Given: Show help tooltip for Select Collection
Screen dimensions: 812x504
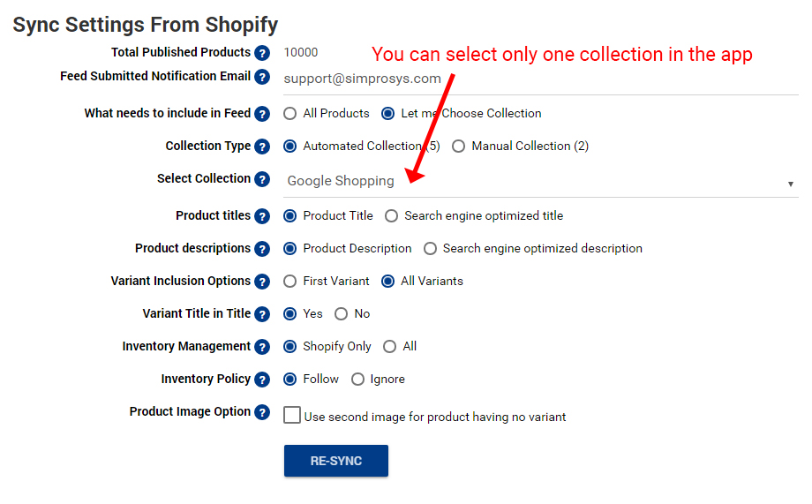Looking at the screenshot, I should click(x=262, y=179).
